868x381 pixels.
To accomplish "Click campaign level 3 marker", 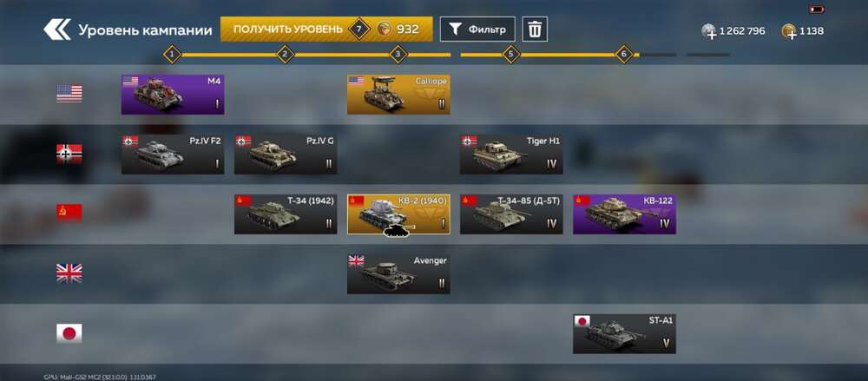I will click(398, 55).
